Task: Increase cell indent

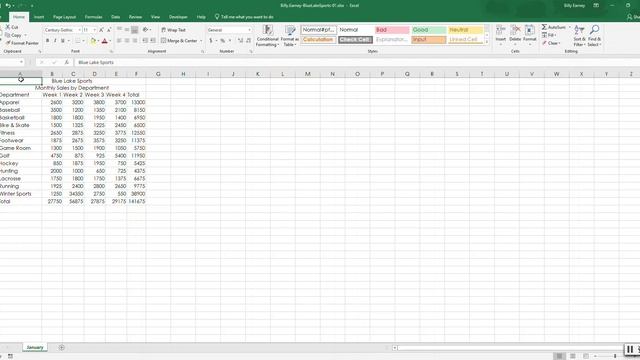Action: coord(153,41)
